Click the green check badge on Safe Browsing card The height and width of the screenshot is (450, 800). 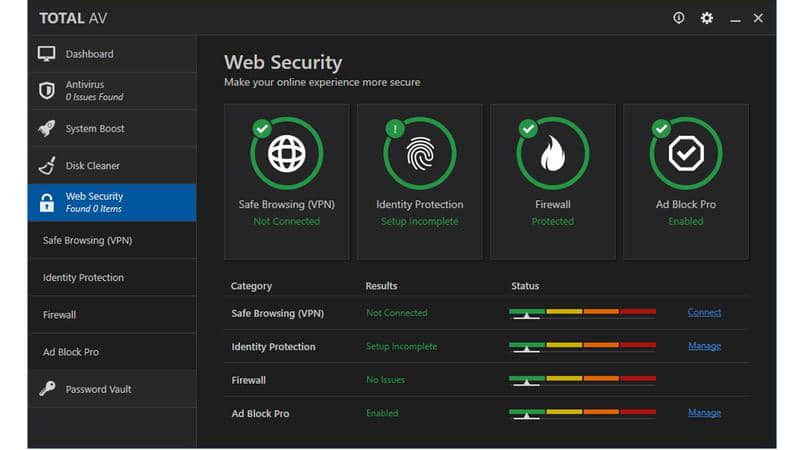(262, 129)
